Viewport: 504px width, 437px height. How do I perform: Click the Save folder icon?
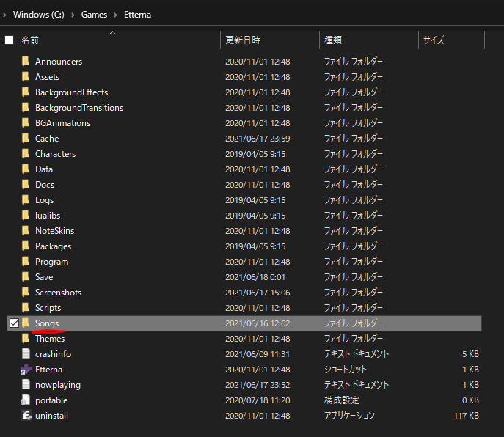pyautogui.click(x=26, y=276)
